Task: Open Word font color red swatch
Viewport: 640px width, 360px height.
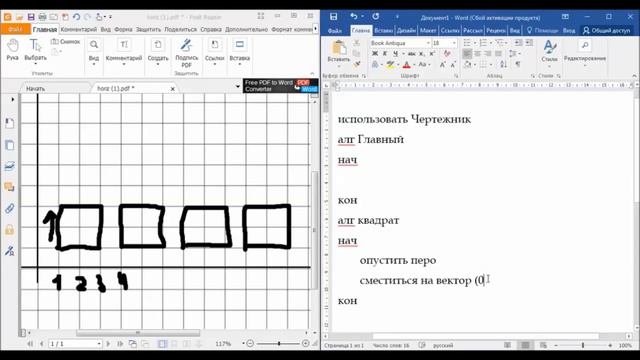Action: tap(407, 64)
